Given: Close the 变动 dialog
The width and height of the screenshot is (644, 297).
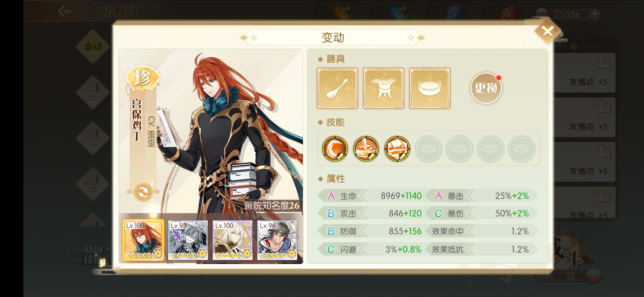Looking at the screenshot, I should coord(548,31).
